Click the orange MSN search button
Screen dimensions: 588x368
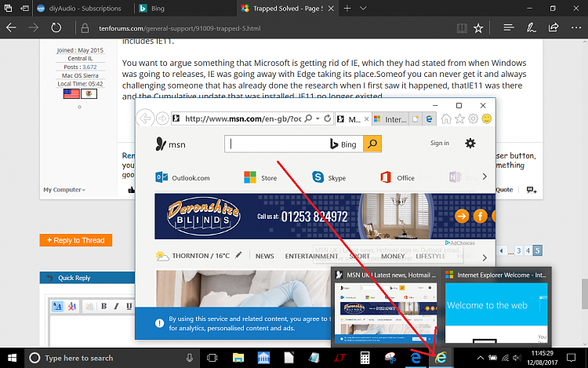(x=372, y=144)
